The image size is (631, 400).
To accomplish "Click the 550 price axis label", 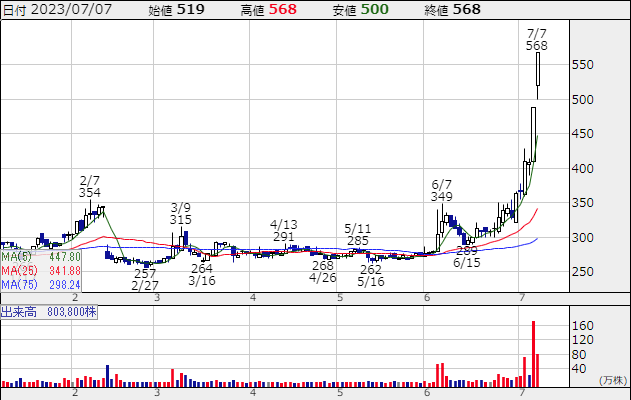I will 583,65.
